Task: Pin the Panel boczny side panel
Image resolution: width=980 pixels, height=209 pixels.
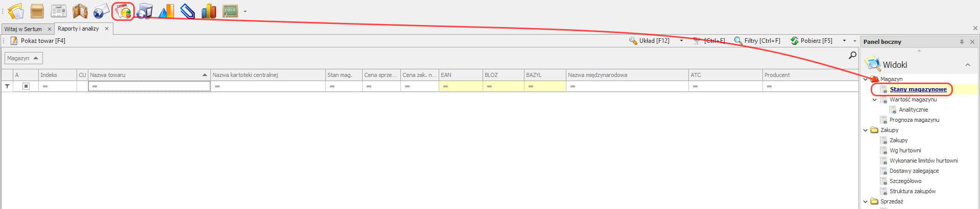Action: click(962, 42)
